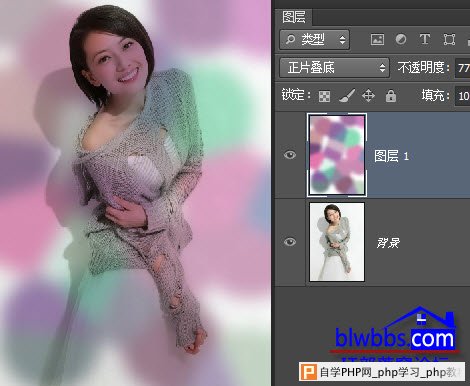
Task: Open the 类型 filter dropdown
Action: pyautogui.click(x=314, y=40)
